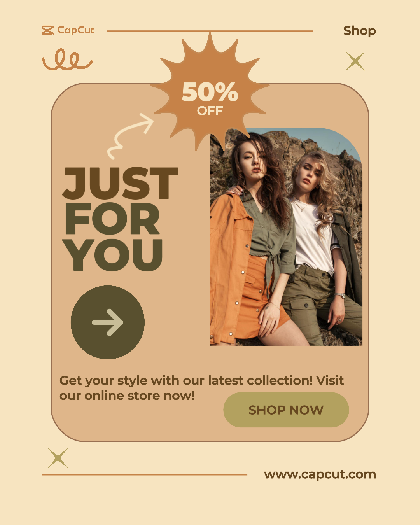Viewport: 420px width, 525px height.
Task: Click the two women fashion photo
Action: point(286,237)
